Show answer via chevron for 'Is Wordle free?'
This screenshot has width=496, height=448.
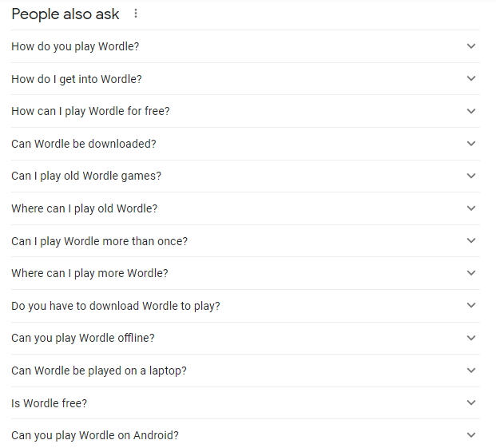[x=471, y=403]
